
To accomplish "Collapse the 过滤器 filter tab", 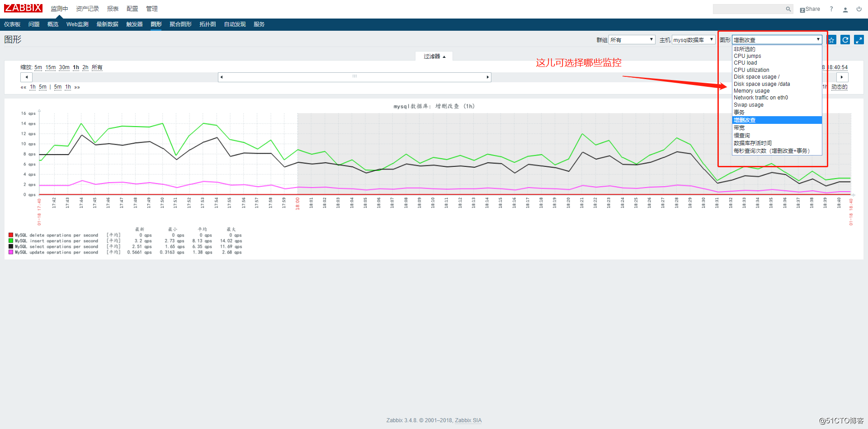I will 434,56.
